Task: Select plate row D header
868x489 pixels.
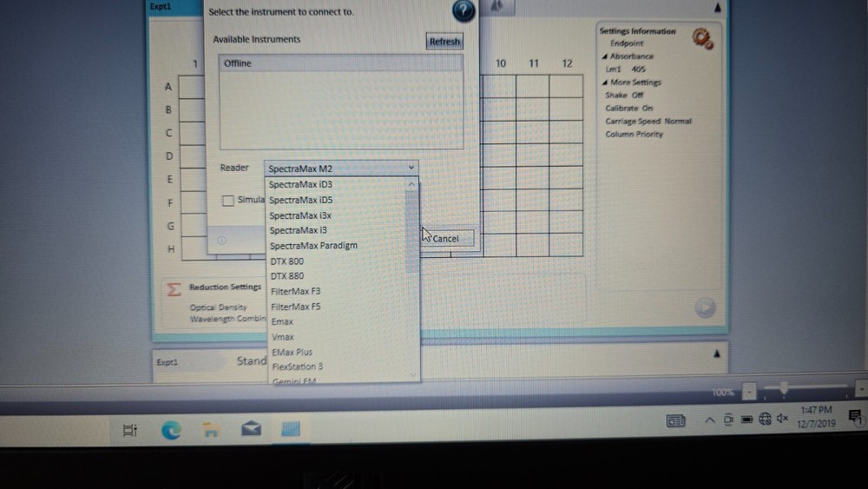Action: pos(169,156)
